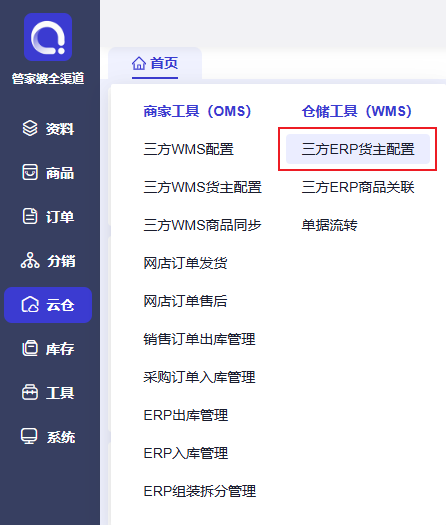This screenshot has height=525, width=446.
Task: Select 三方ERP货主配置 menu entry
Action: click(358, 149)
